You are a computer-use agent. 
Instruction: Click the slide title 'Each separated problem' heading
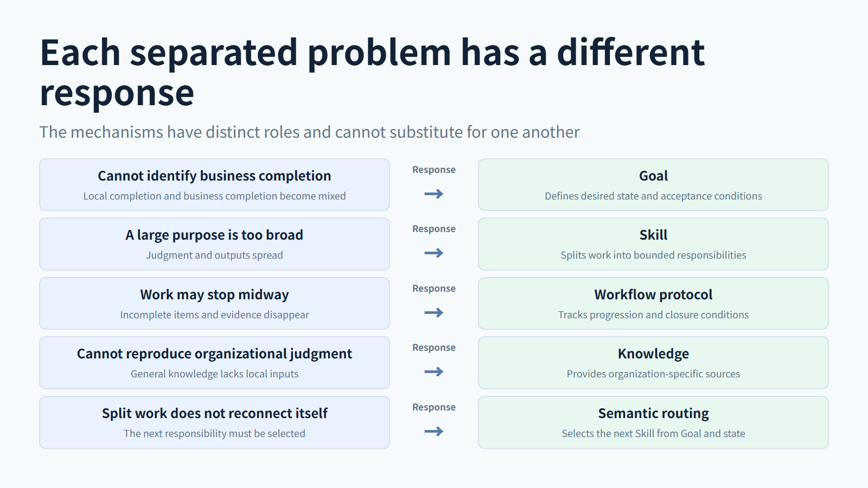(372, 73)
